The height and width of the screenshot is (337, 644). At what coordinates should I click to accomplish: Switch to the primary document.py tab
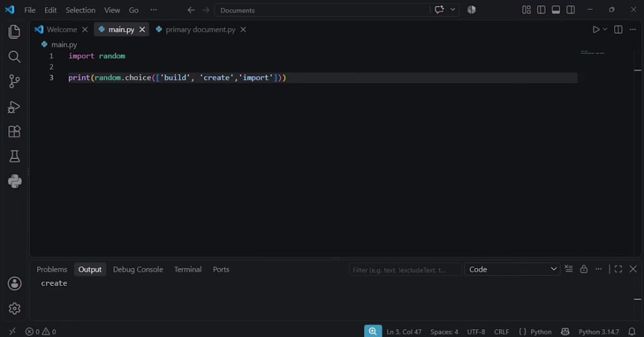click(200, 30)
